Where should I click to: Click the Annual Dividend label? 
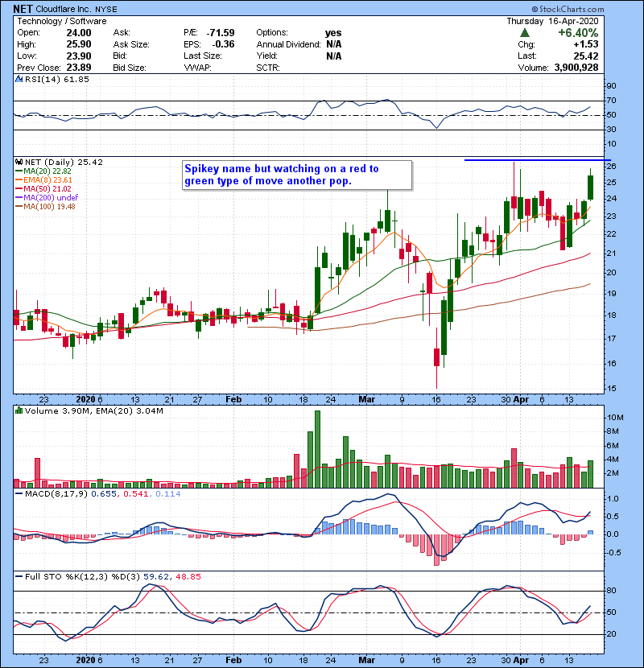288,44
